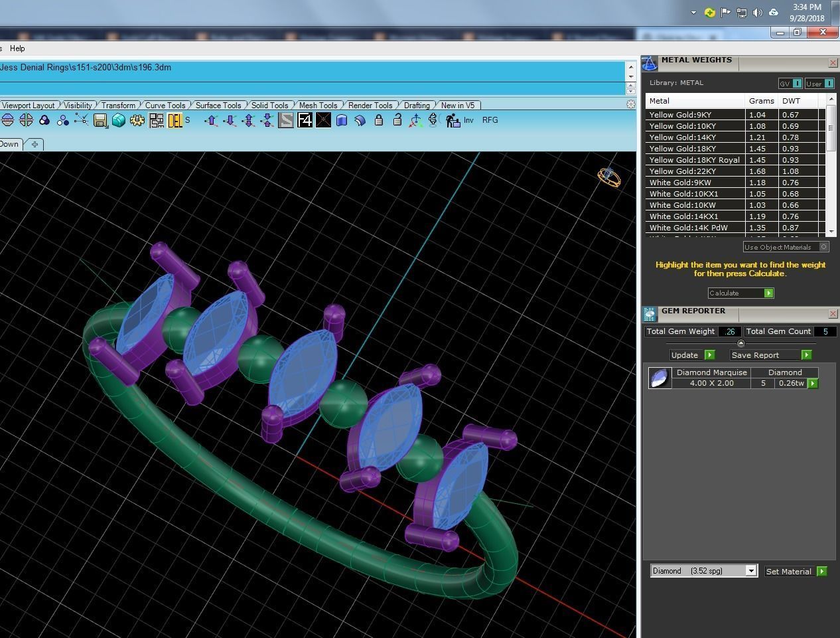
Task: Click the curved blue surface toolbar icon
Action: point(360,120)
